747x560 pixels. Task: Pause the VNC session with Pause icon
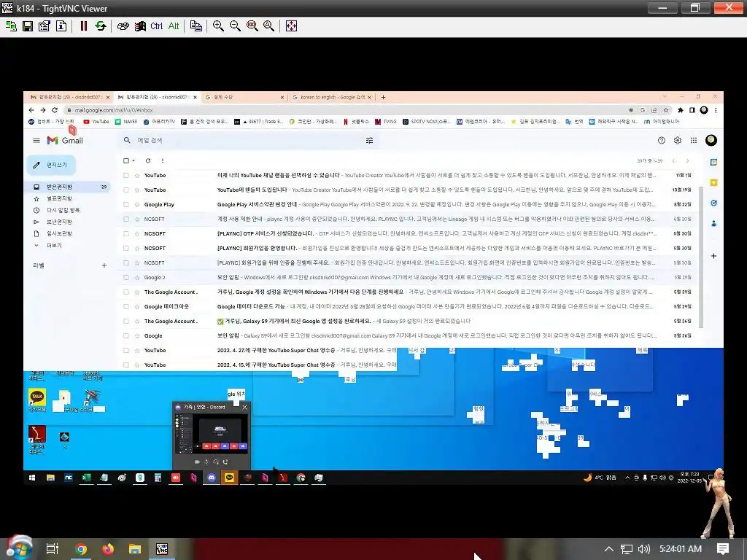tap(84, 26)
